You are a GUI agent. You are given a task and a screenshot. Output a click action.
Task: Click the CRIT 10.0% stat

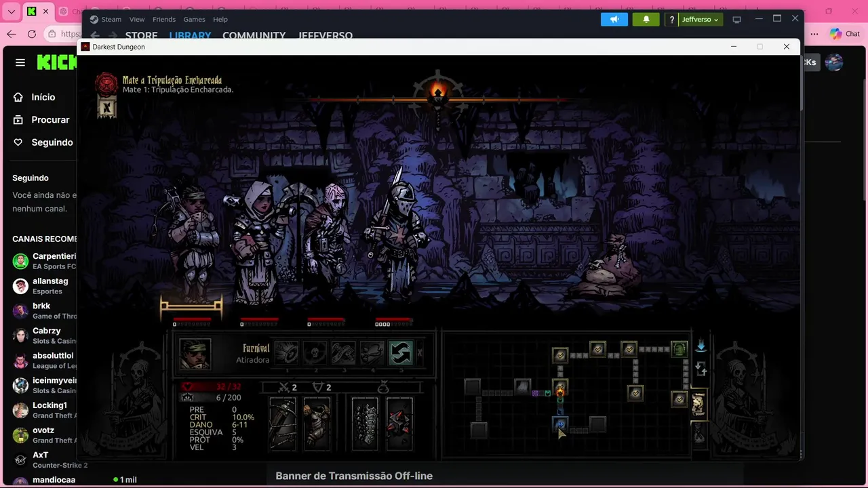click(222, 418)
